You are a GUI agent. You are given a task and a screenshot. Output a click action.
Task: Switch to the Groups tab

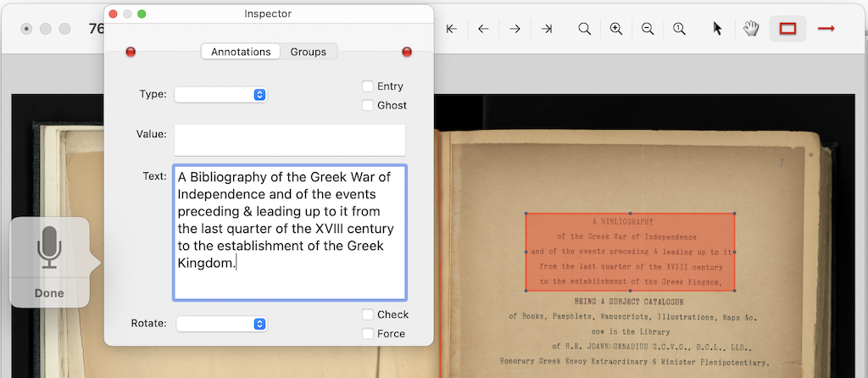(308, 52)
